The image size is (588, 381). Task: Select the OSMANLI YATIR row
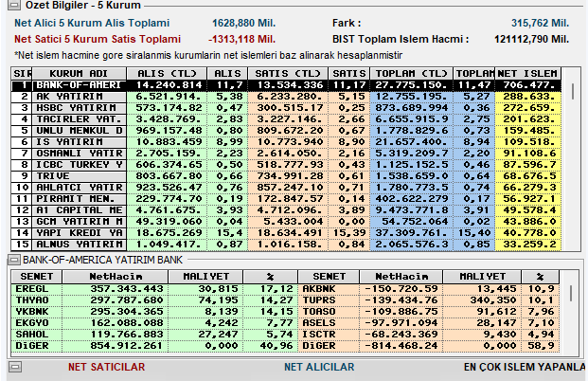tap(286, 154)
